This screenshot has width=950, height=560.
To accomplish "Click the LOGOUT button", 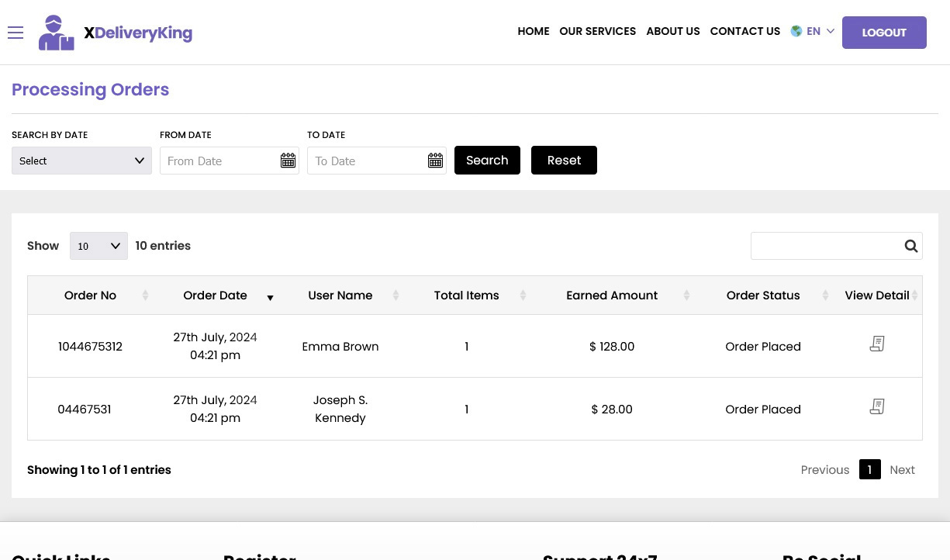I will click(884, 33).
